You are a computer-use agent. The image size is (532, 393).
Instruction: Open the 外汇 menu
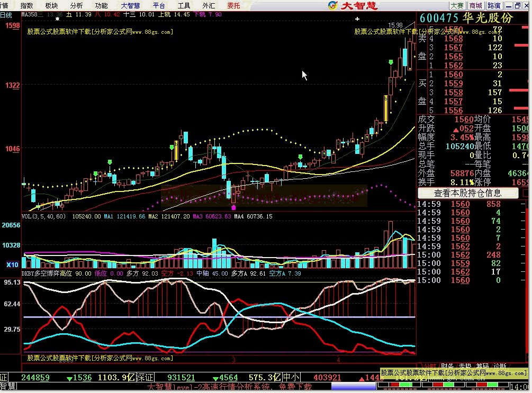coord(209,5)
